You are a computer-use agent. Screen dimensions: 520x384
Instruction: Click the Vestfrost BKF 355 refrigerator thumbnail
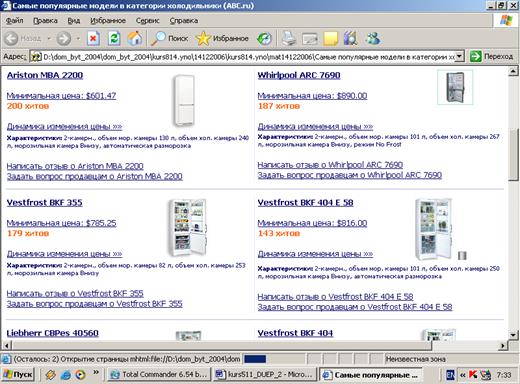pyautogui.click(x=188, y=228)
